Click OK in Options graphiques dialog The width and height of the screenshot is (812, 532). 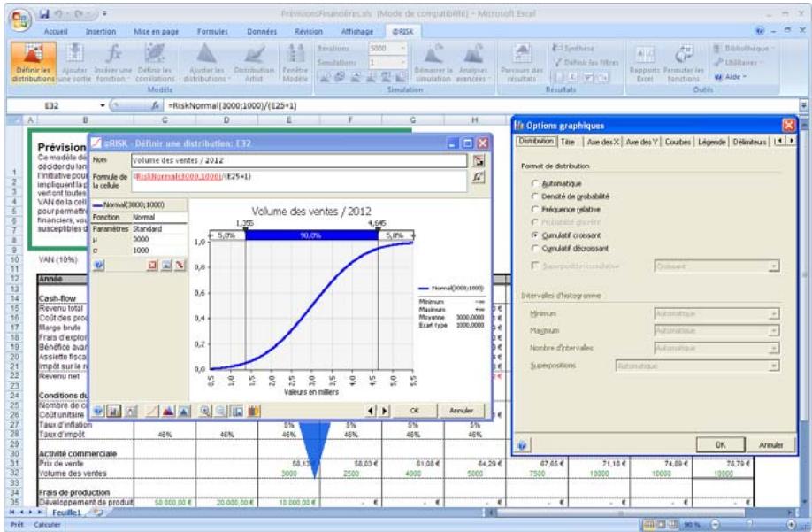(720, 445)
